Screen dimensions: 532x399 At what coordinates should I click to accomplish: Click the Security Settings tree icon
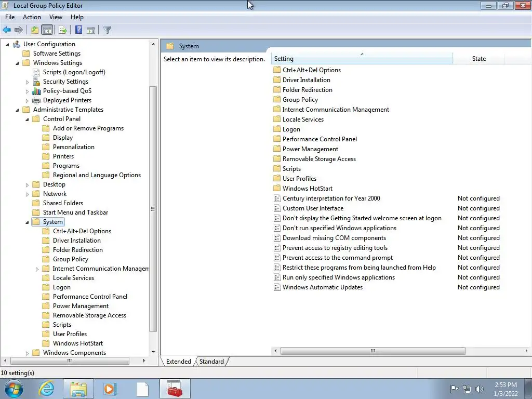pyautogui.click(x=36, y=82)
